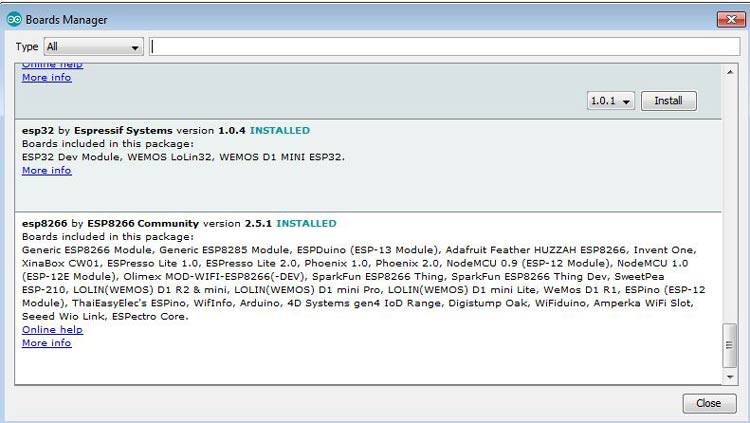Click the line beginning XinaBox CW01
This screenshot has height=423, width=750.
(x=355, y=263)
